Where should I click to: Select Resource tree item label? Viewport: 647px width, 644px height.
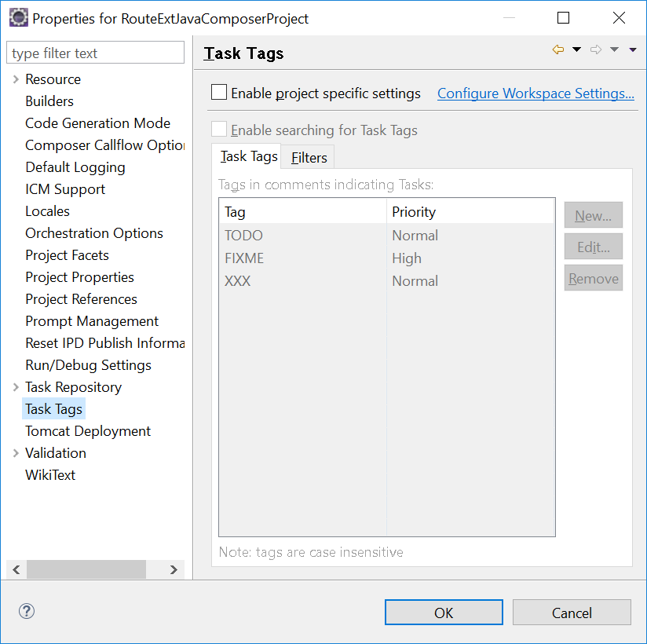coord(53,79)
